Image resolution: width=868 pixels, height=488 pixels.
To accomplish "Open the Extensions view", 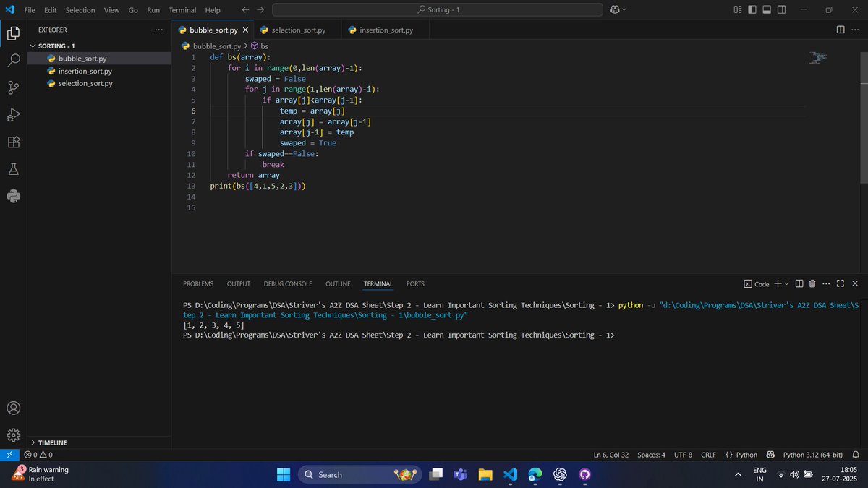I will pos(13,142).
